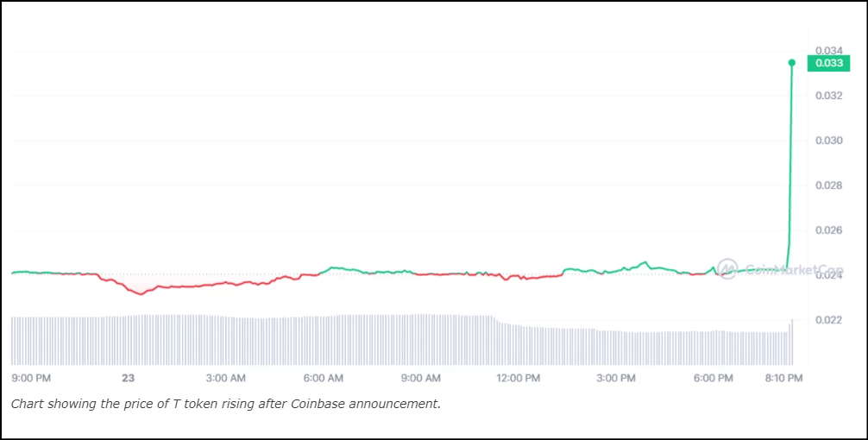Click the CoinMarketCap watermark logo icon
Image resolution: width=868 pixels, height=440 pixels.
pos(727,268)
